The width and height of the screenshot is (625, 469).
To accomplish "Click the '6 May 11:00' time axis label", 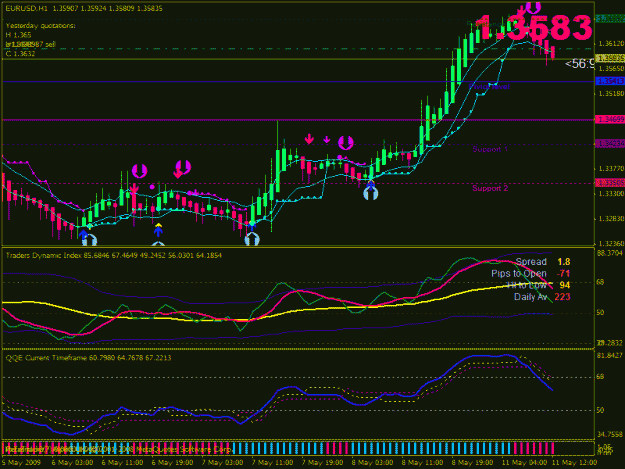I will pyautogui.click(x=122, y=463).
